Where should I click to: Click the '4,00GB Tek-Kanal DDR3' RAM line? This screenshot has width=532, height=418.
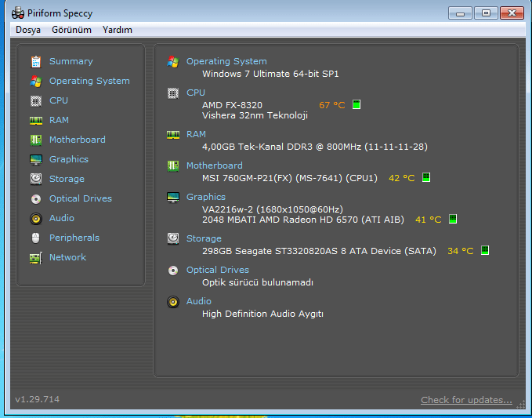pos(315,147)
